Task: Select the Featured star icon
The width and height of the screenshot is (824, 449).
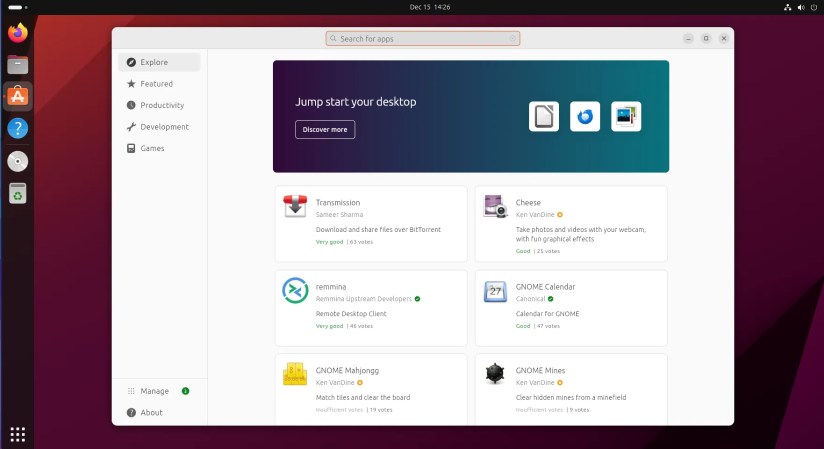Action: [131, 84]
